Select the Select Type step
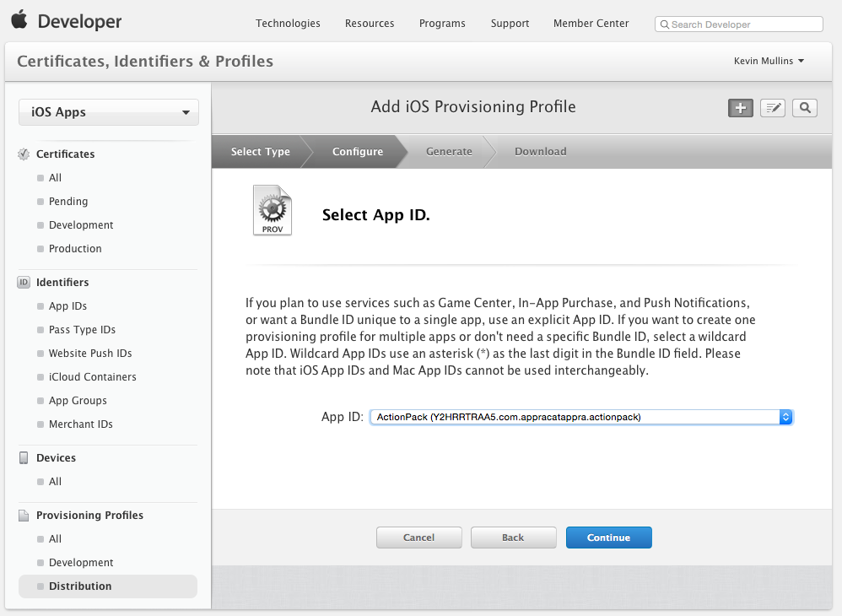This screenshot has height=616, width=842. 261,151
